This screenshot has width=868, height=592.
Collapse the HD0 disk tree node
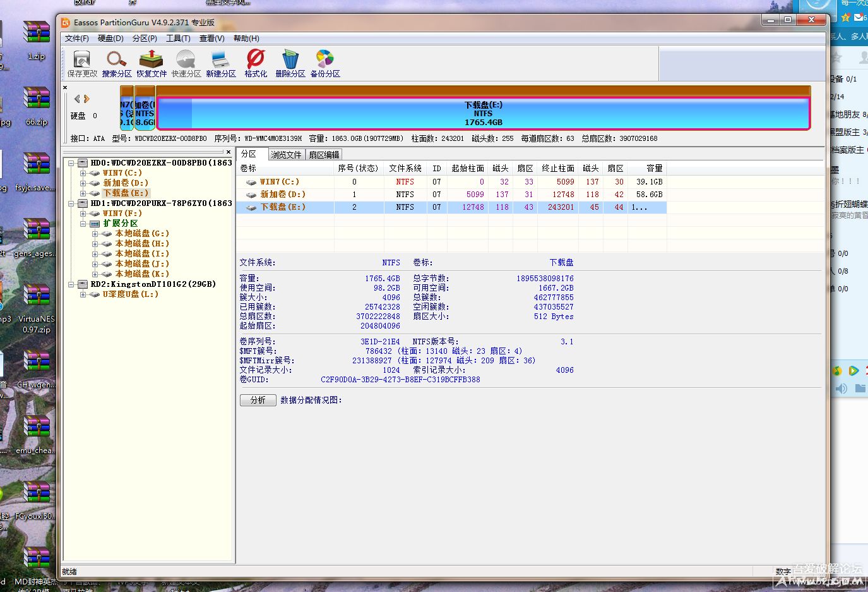(71, 163)
